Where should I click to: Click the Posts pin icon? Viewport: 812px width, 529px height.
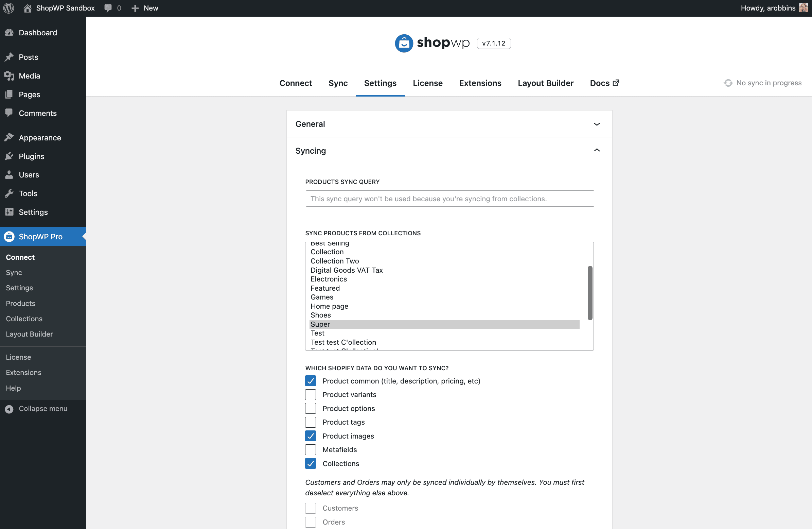[x=9, y=57]
